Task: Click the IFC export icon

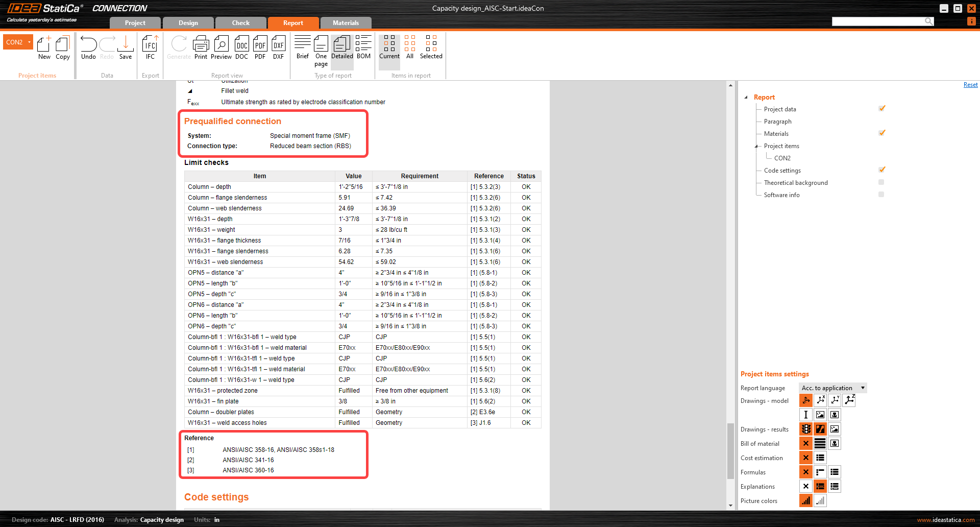Action: click(150, 47)
